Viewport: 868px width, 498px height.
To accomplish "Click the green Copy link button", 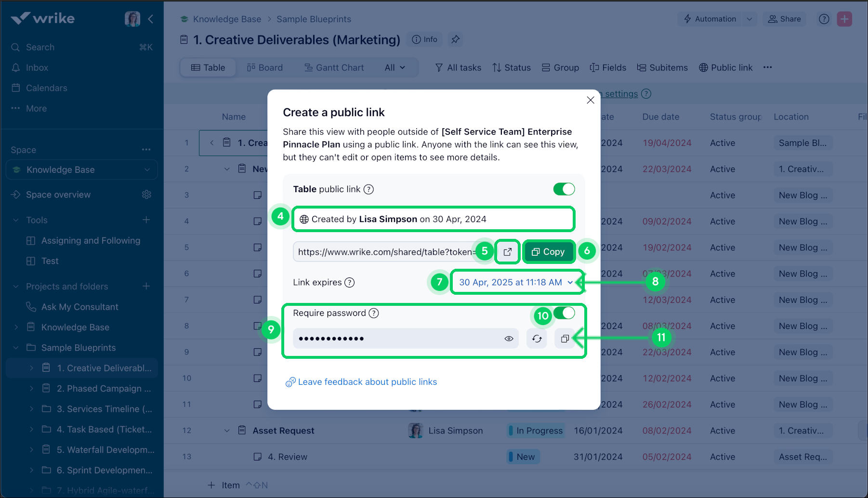I will click(x=548, y=252).
